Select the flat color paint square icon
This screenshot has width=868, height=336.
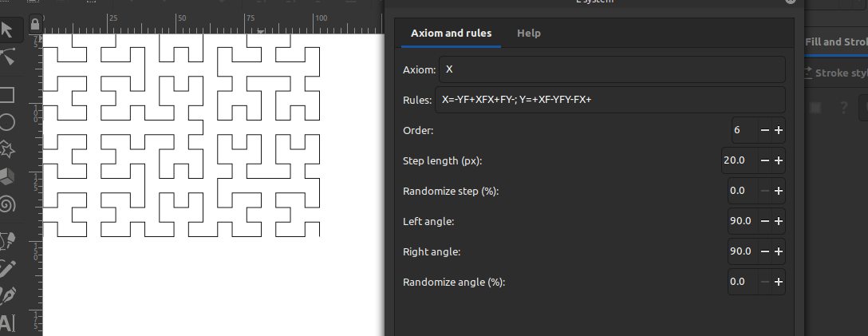coord(815,108)
